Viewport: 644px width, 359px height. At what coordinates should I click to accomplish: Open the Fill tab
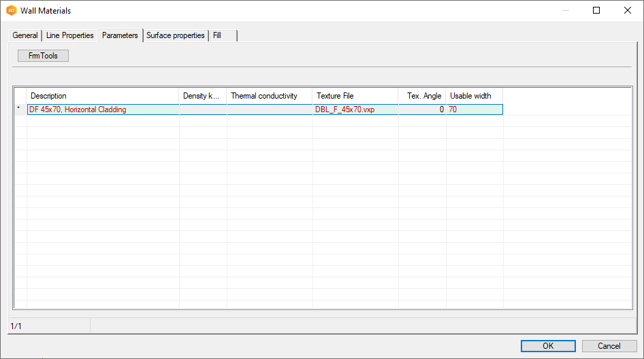(217, 35)
